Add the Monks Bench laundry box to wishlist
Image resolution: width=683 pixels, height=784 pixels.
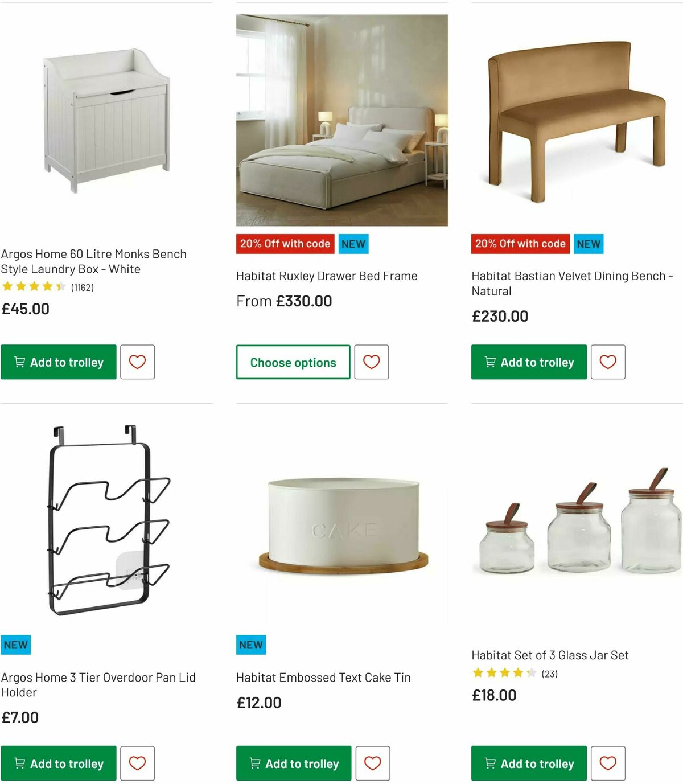138,362
